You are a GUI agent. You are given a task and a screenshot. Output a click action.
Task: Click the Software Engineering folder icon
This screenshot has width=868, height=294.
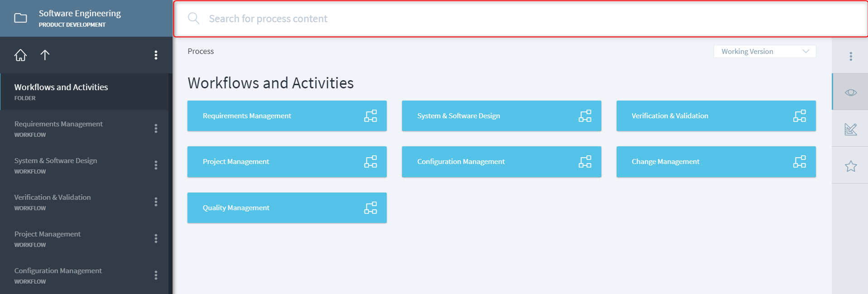point(21,18)
